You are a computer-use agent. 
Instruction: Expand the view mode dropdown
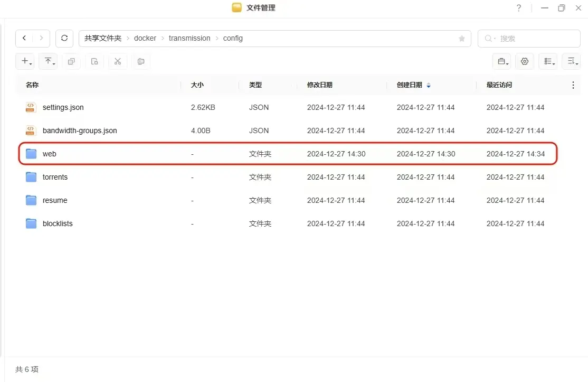(x=548, y=62)
